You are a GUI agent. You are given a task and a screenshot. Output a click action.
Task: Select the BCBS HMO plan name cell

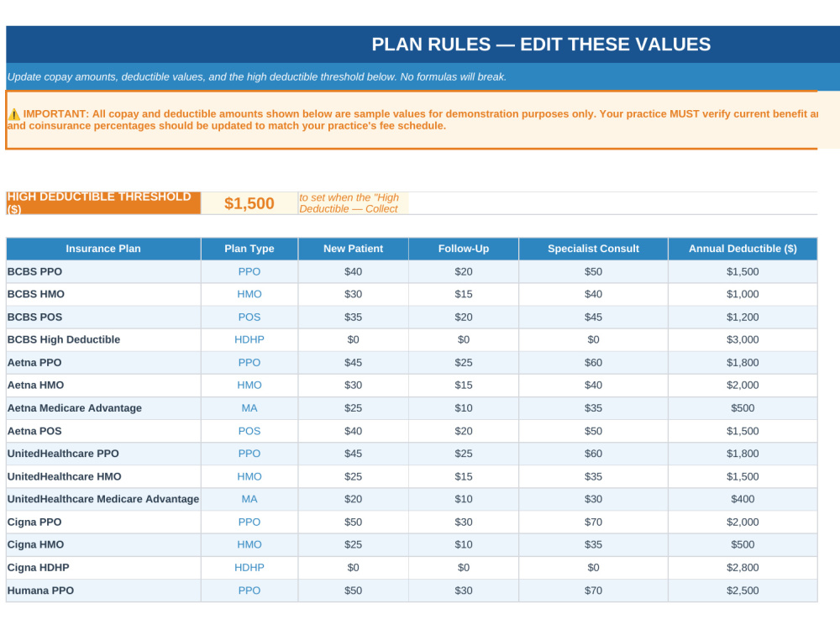click(103, 294)
